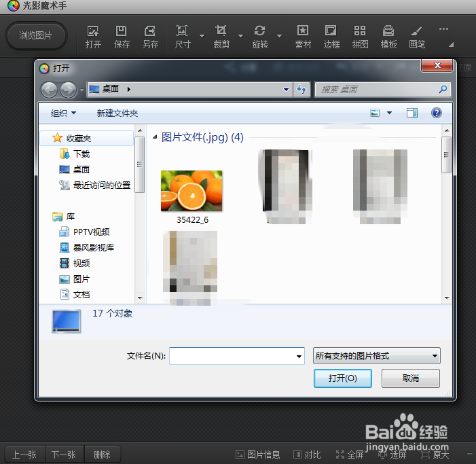
Task: Select 视频 library
Action: pyautogui.click(x=75, y=263)
